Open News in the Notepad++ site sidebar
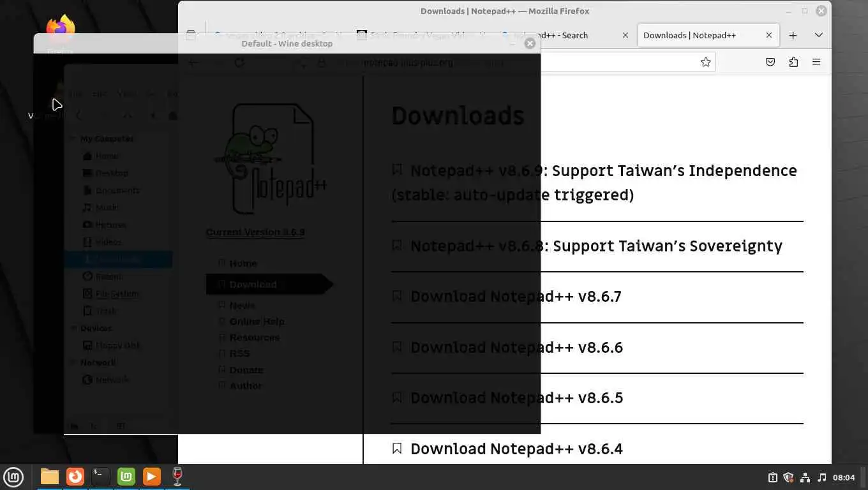 click(x=243, y=306)
